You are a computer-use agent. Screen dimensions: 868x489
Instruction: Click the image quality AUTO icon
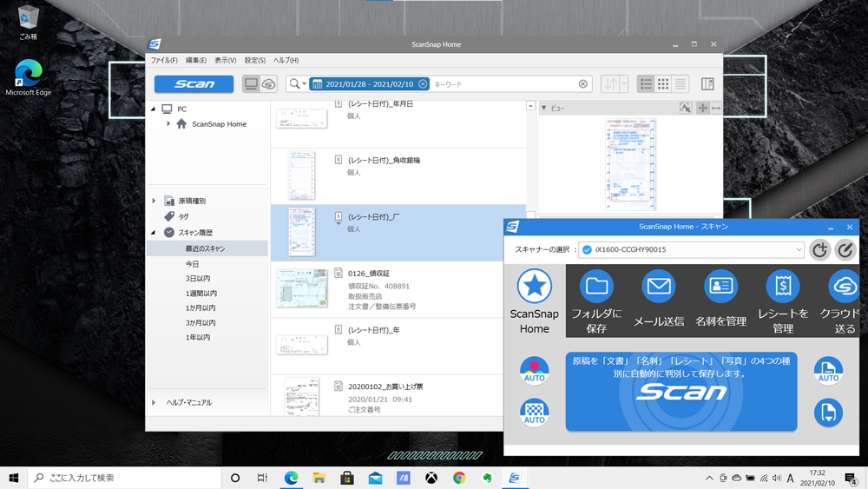coord(535,413)
